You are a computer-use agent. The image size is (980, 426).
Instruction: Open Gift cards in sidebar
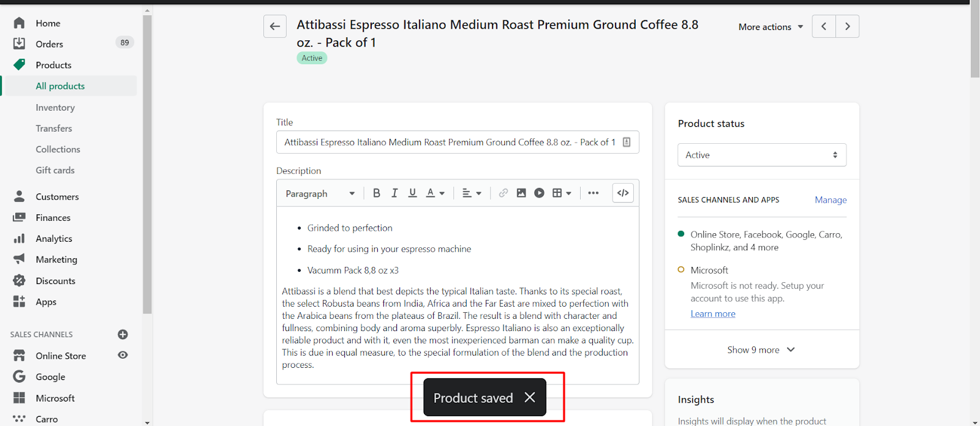[55, 170]
